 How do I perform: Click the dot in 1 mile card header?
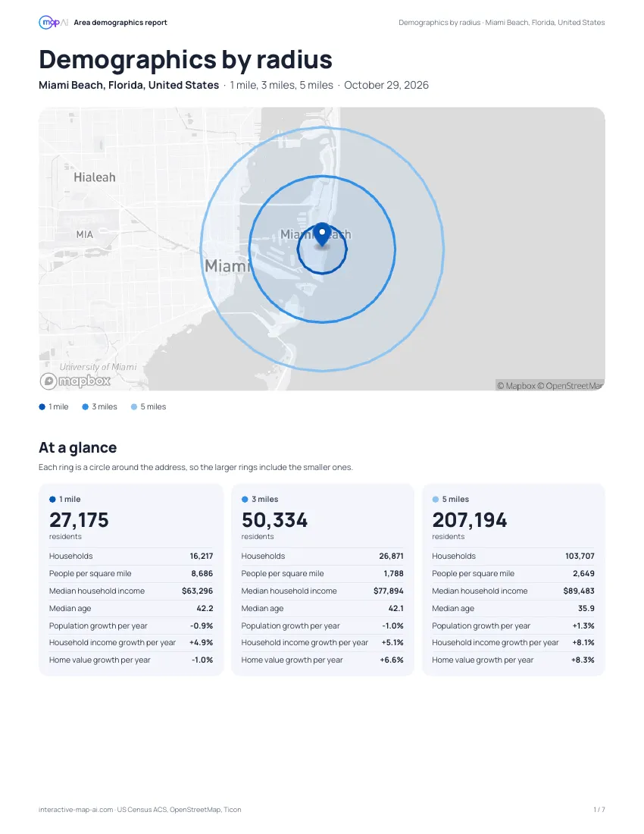(x=52, y=500)
